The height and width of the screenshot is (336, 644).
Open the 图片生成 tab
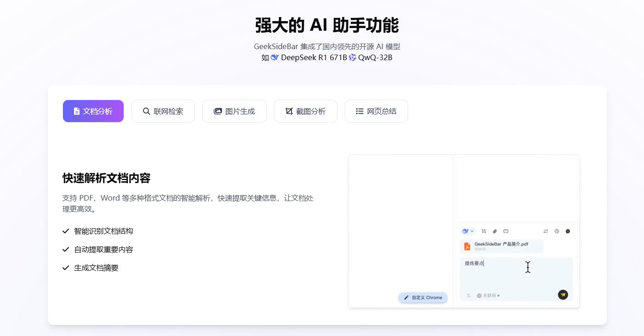point(234,111)
